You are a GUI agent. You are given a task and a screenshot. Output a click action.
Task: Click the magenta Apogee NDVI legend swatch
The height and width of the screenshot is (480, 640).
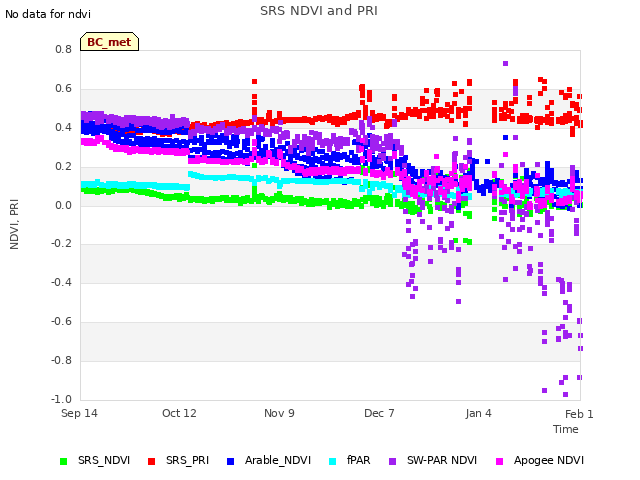499,461
